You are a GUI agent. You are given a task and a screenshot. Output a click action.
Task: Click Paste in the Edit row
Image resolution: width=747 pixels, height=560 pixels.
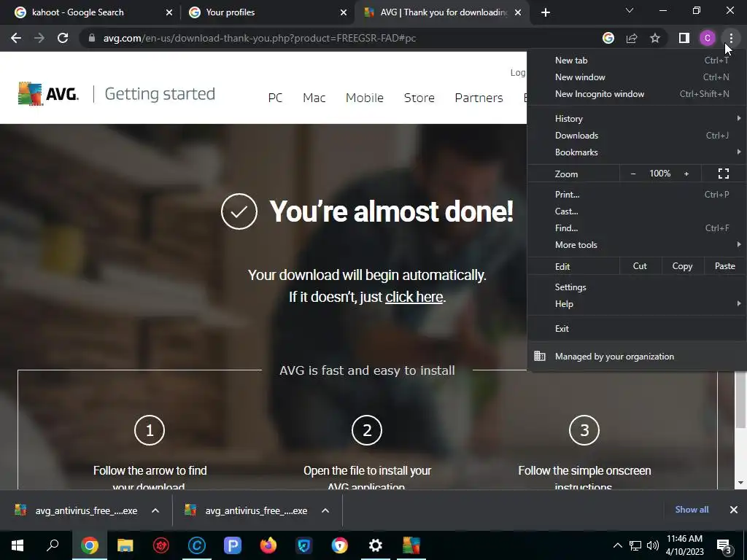pyautogui.click(x=725, y=266)
